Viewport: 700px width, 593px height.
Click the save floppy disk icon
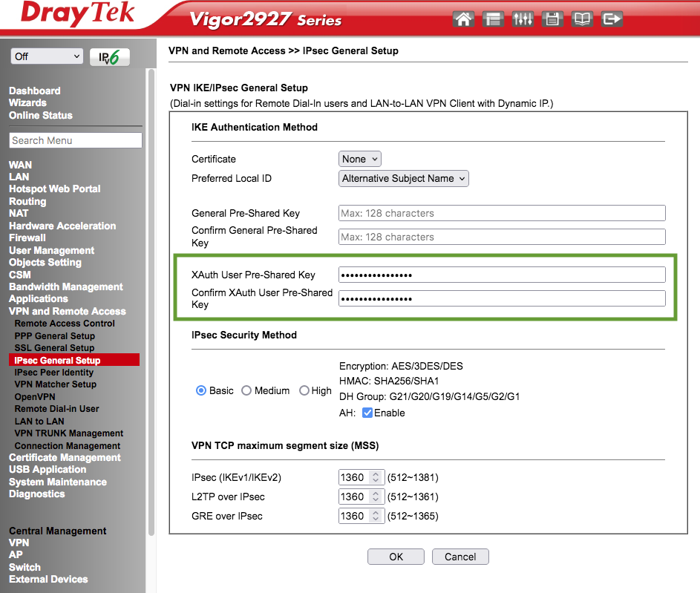pyautogui.click(x=552, y=19)
